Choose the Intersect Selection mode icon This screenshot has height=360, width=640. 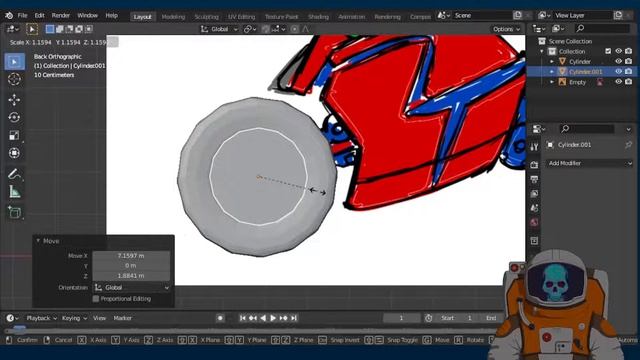89,29
